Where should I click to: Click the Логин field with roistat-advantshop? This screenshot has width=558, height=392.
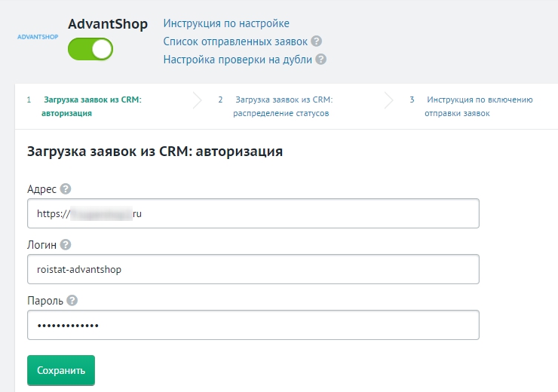[x=253, y=269]
